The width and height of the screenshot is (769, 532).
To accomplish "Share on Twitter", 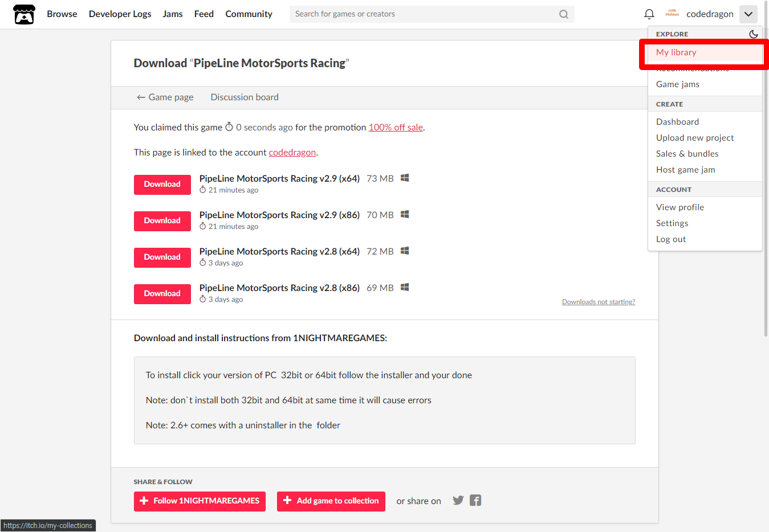I will pyautogui.click(x=458, y=500).
